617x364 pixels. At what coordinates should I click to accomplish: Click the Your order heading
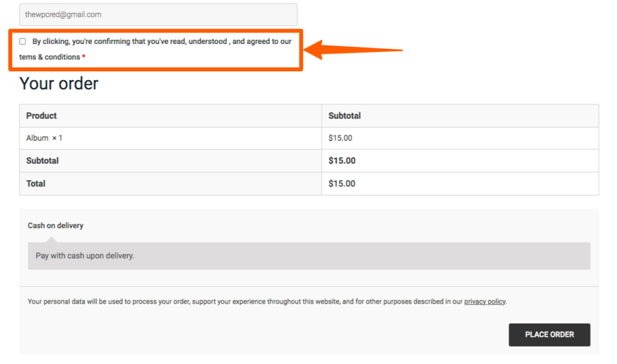click(58, 83)
